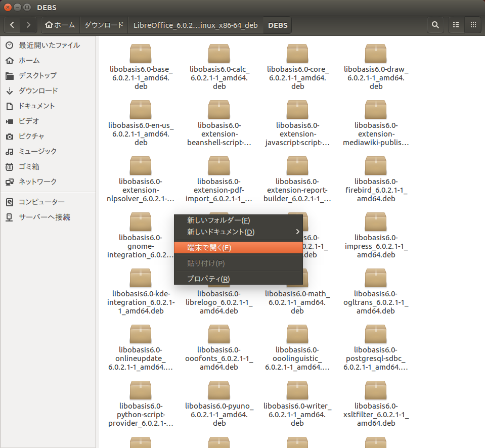Open ドキュメント in the sidebar
The height and width of the screenshot is (448, 485).
point(48,106)
